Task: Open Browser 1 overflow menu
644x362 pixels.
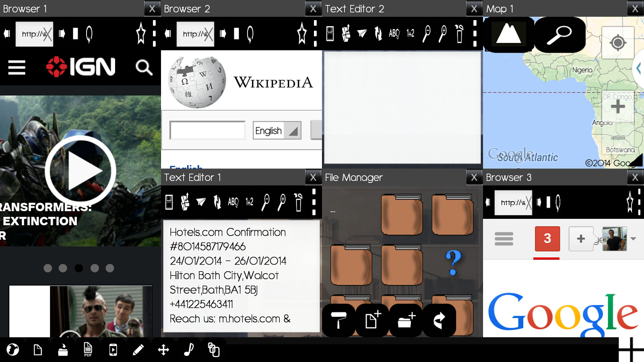Action: tap(154, 33)
